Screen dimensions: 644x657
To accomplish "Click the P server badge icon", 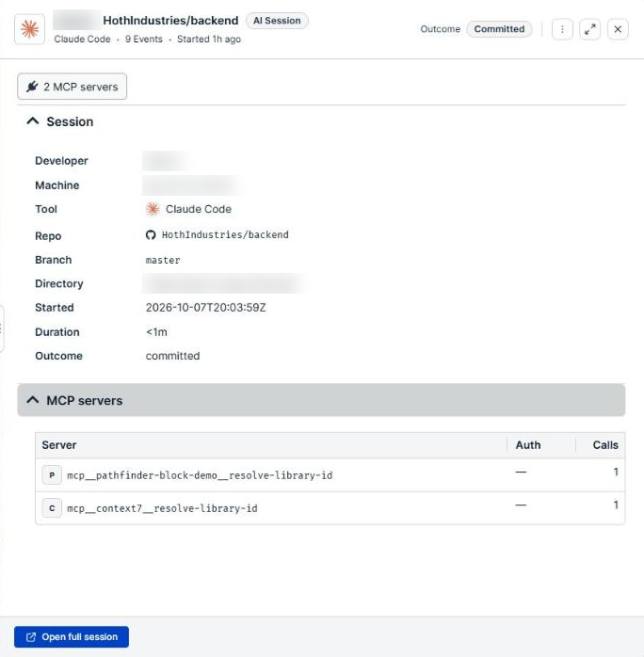I will (x=52, y=475).
